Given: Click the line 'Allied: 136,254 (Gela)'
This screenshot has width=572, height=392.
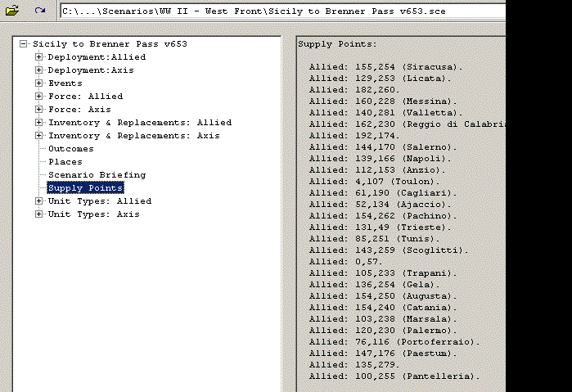Looking at the screenshot, I should [374, 285].
